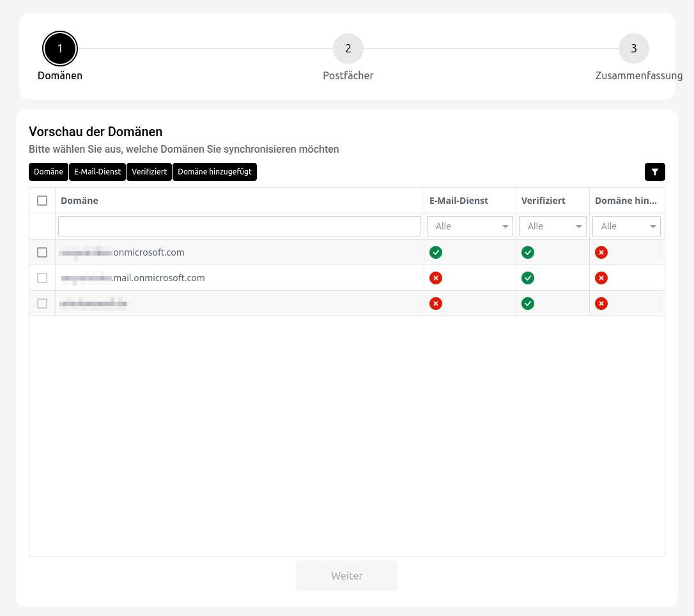Viewport: 694px width, 616px height.
Task: Go to step 2 Postfächer
Action: coord(348,49)
